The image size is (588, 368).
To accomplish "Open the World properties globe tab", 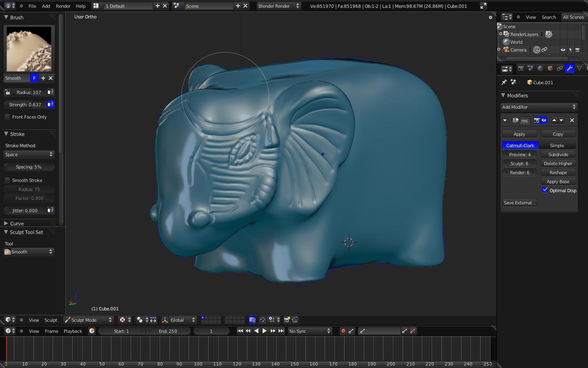I will click(540, 69).
